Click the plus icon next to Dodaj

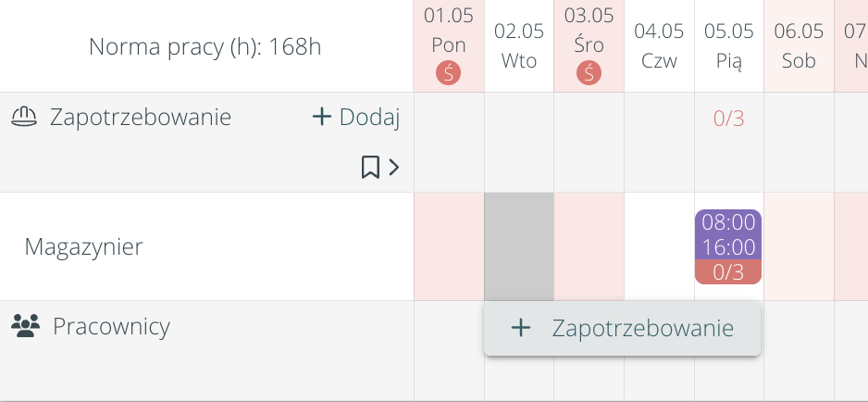click(x=321, y=117)
